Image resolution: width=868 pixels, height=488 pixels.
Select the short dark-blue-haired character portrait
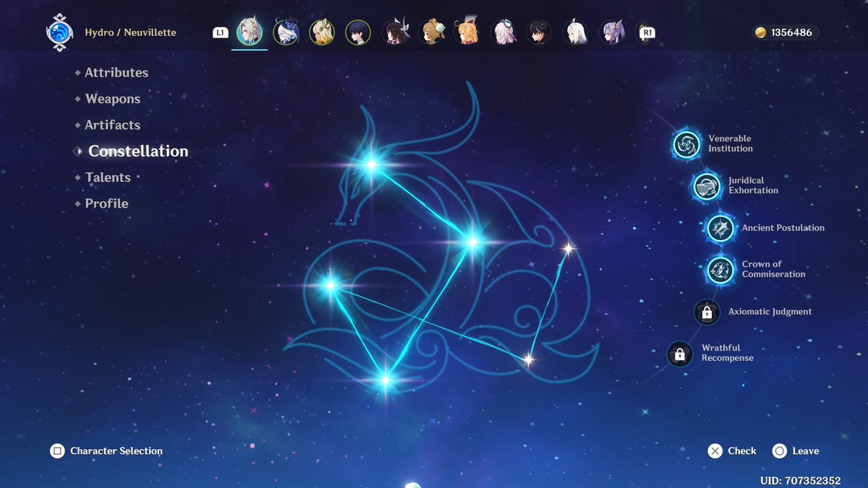coord(358,32)
